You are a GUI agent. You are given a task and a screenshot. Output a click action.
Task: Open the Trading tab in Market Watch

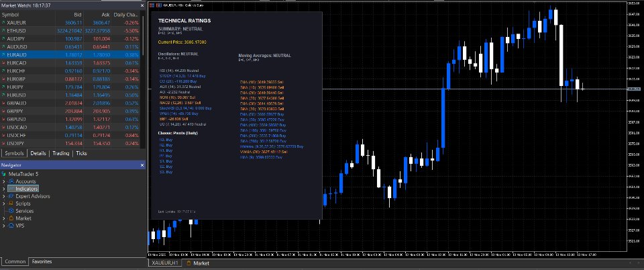tap(61, 153)
